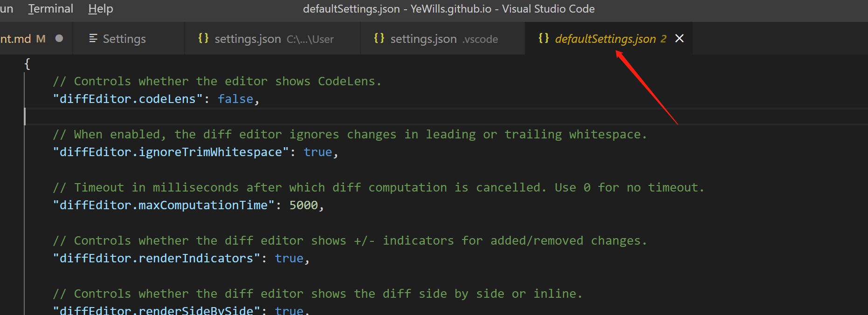Open the Terminal menu

[50, 9]
